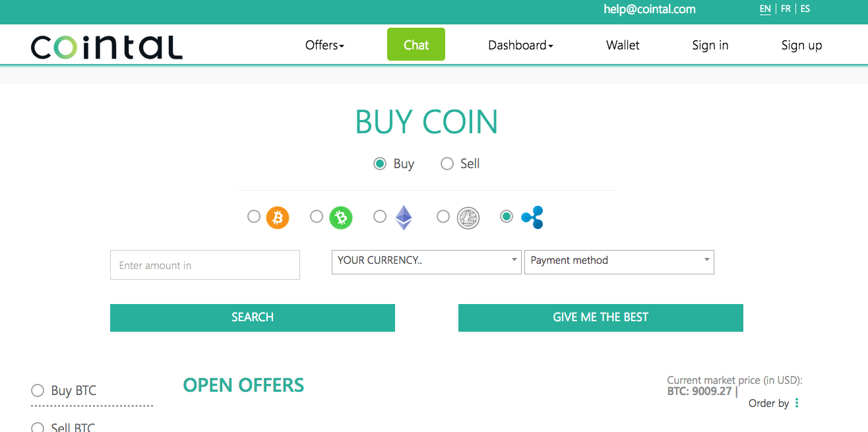Click the Bitcoin coin icon
This screenshot has height=432, width=868.
pyautogui.click(x=278, y=217)
